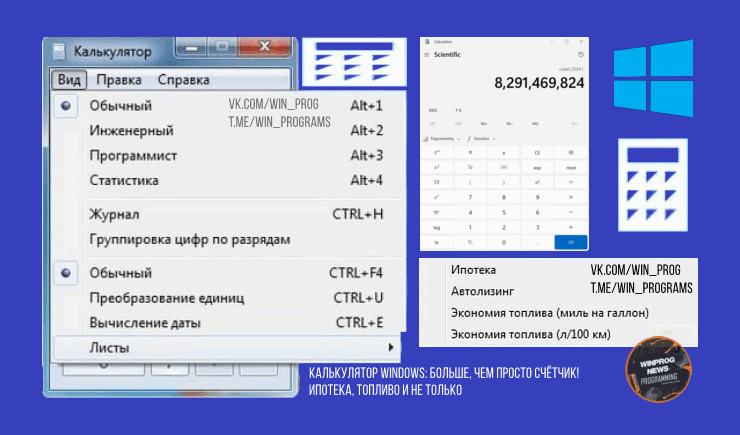Open the Вид menu
Screen dimensions: 740x435
[x=69, y=80]
